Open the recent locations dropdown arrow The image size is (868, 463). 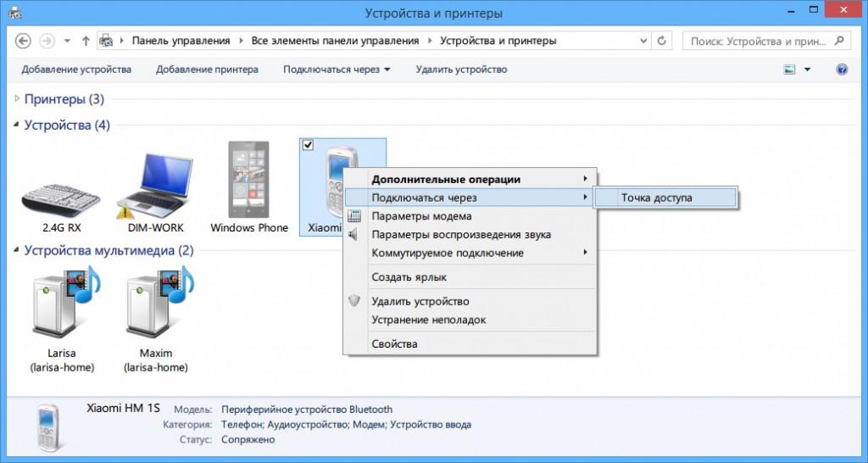[67, 41]
